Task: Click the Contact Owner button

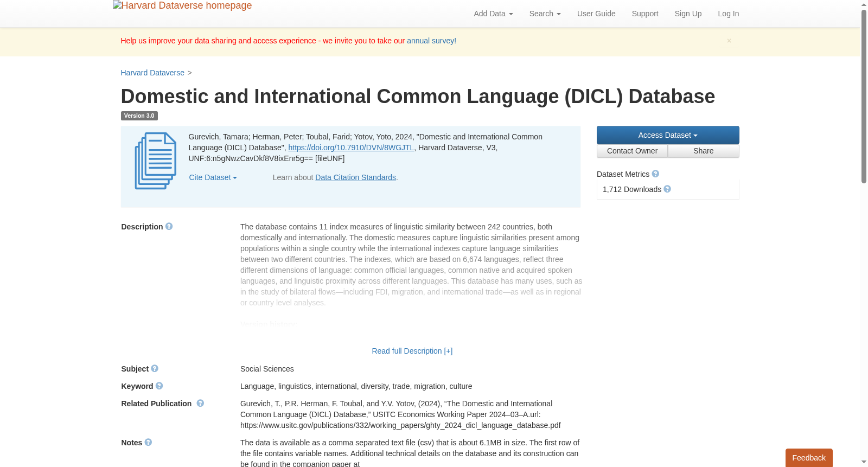Action: coord(632,151)
